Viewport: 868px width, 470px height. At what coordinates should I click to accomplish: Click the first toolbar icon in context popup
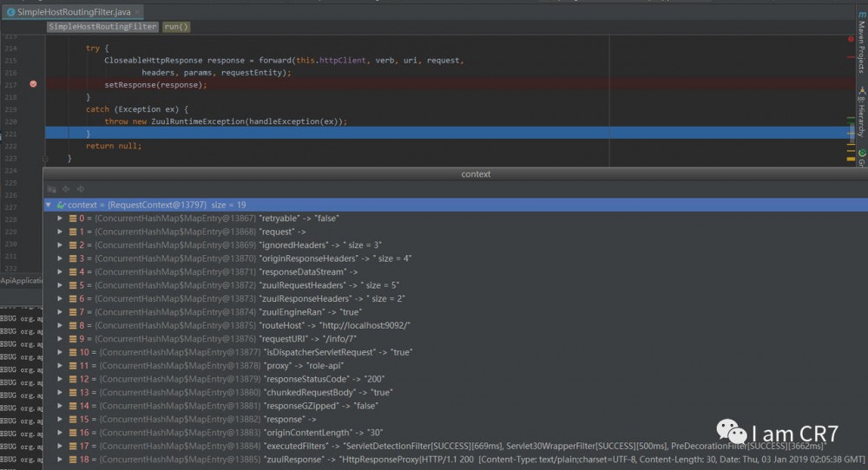(x=51, y=189)
